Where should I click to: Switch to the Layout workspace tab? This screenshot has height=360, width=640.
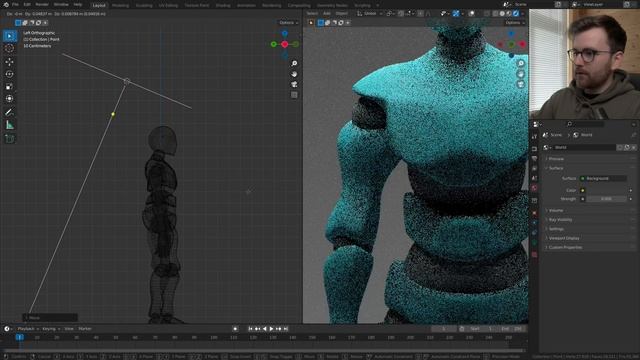click(x=99, y=5)
